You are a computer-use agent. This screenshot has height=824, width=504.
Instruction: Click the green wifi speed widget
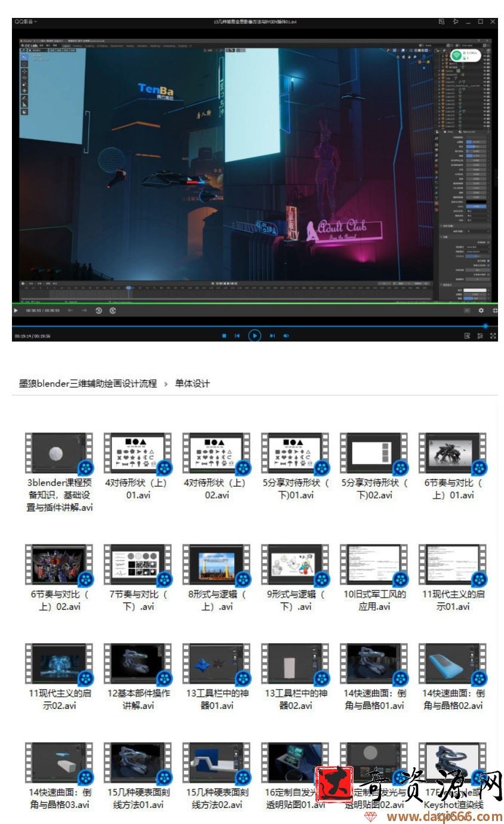465,55
